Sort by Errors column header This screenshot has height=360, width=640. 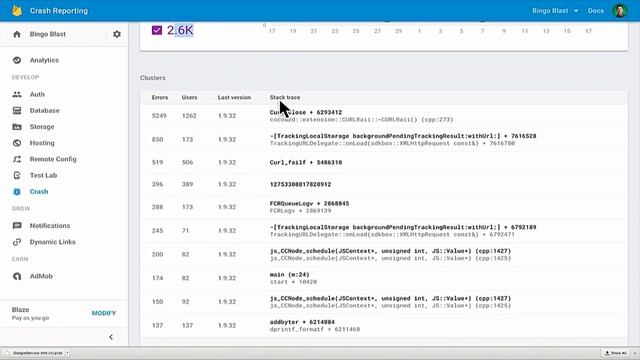160,98
